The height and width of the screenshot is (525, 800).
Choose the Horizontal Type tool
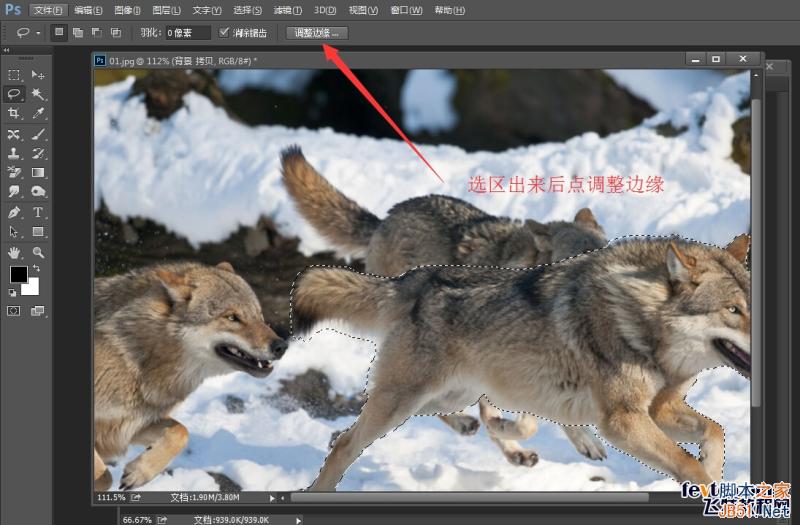(38, 212)
